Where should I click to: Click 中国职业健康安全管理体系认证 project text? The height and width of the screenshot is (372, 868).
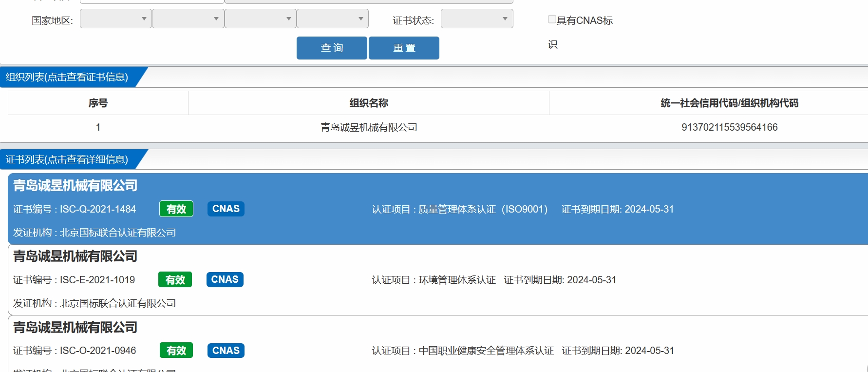(x=486, y=351)
